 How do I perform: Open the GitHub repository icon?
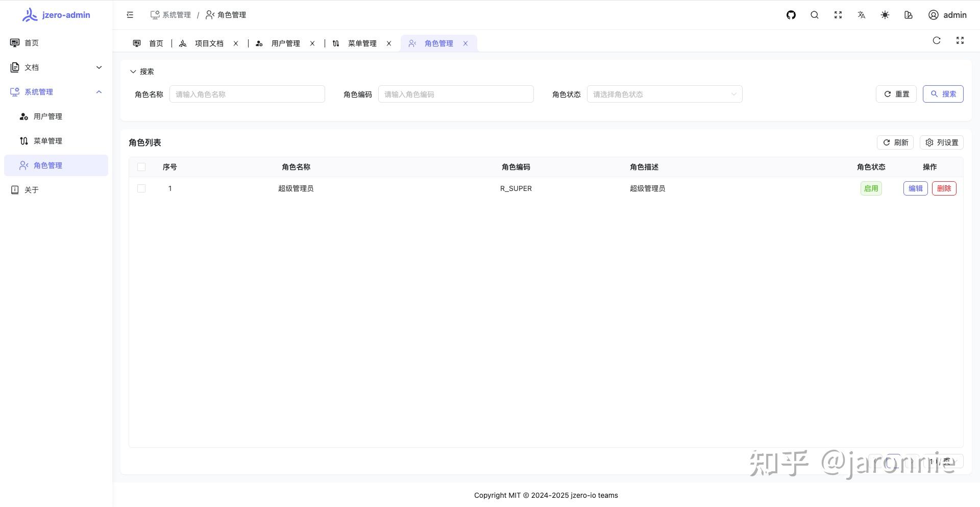point(791,15)
